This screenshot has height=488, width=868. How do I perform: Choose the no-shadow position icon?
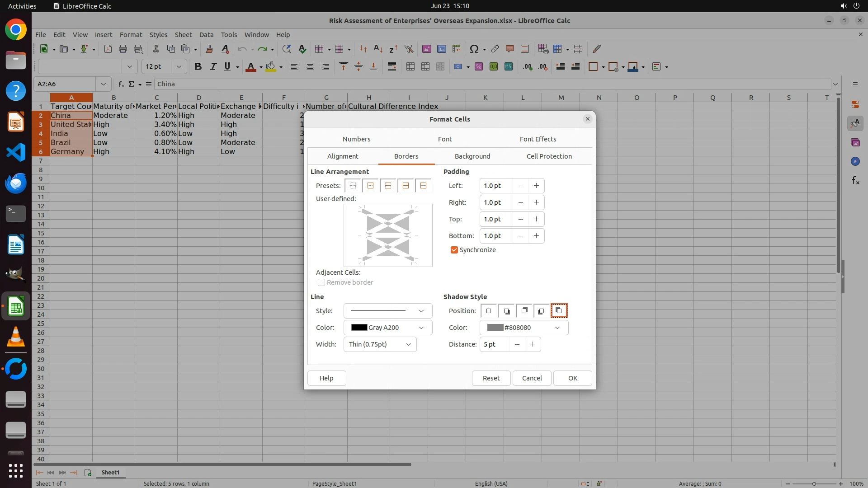[489, 311]
